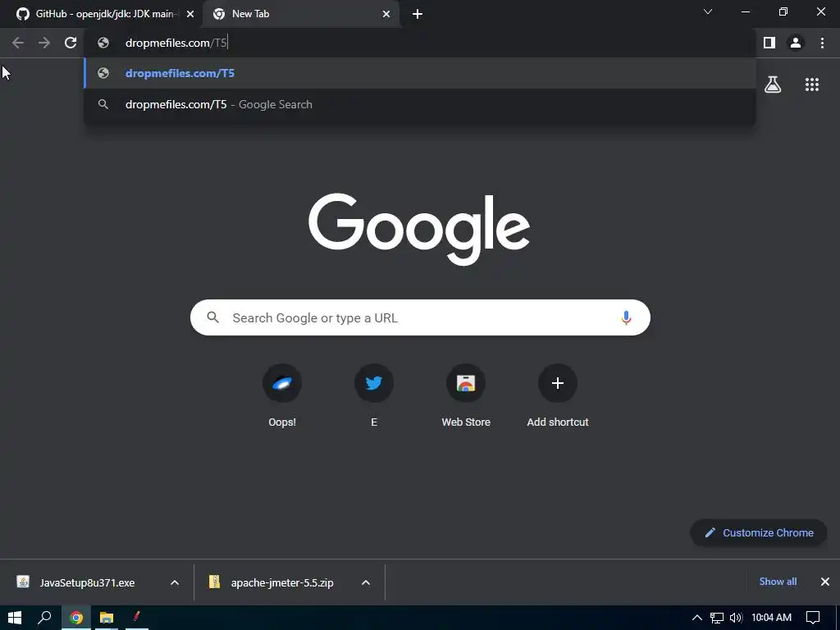Open the Windows Start menu
Image resolution: width=840 pixels, height=630 pixels.
click(15, 618)
